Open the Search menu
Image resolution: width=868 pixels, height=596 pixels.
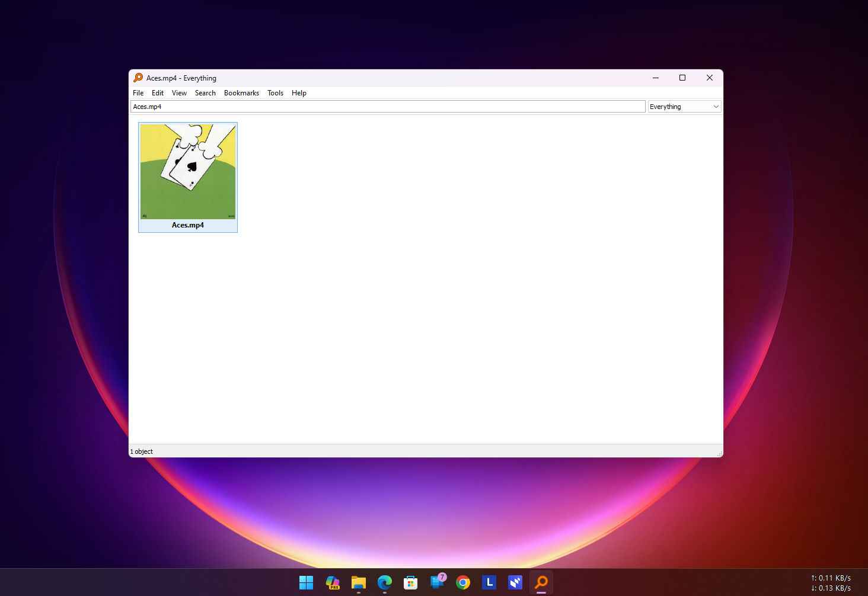click(x=205, y=93)
